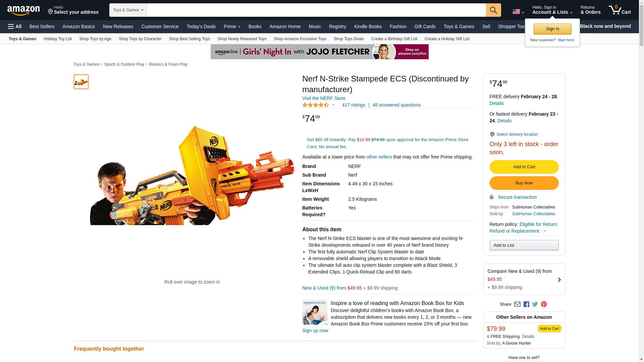Expand the return policy details chevron

[545, 231]
